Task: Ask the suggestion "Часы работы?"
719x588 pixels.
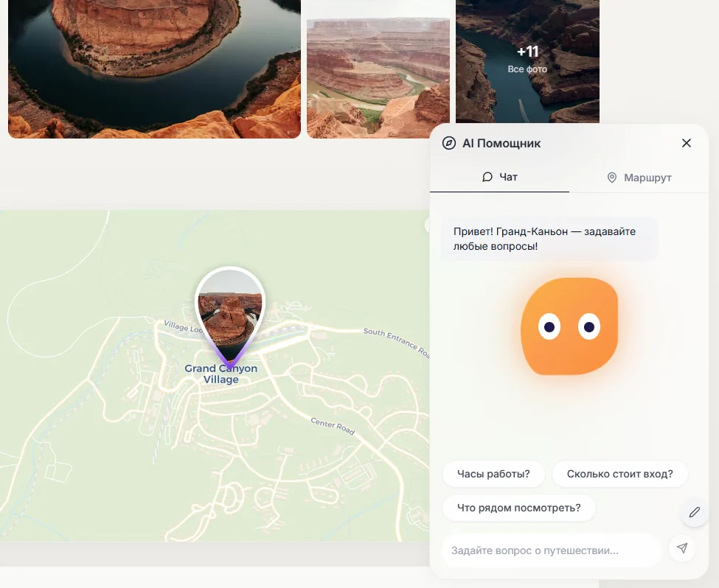Action: click(x=493, y=474)
